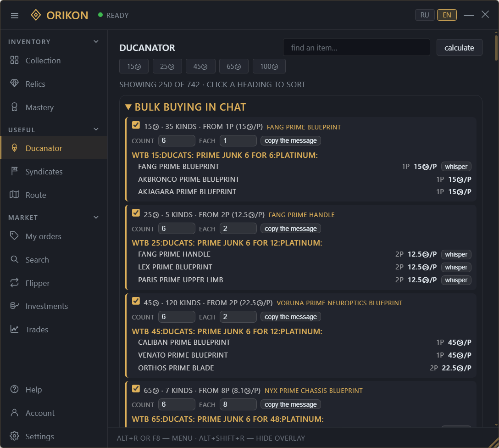499x448 pixels.
Task: Collapse the Inventory sidebar section
Action: coord(96,42)
